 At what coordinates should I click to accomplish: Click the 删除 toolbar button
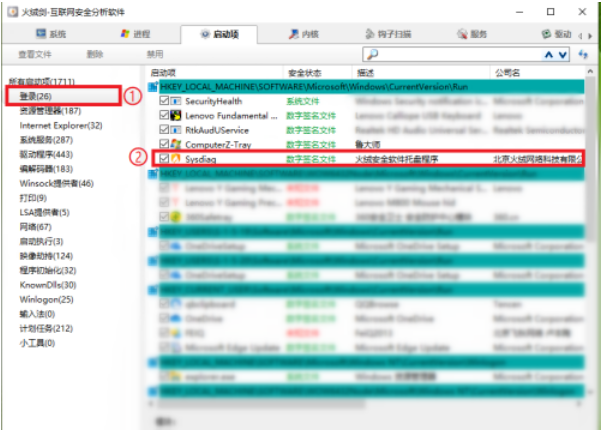[x=95, y=54]
